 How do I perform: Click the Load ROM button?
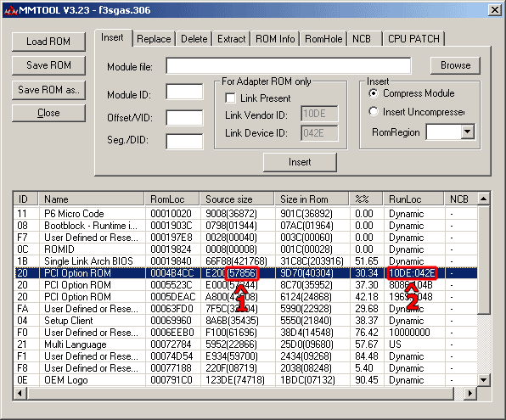point(48,42)
